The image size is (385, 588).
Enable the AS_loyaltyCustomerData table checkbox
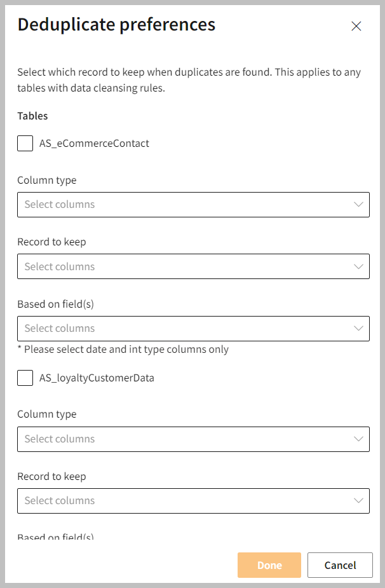(x=25, y=378)
